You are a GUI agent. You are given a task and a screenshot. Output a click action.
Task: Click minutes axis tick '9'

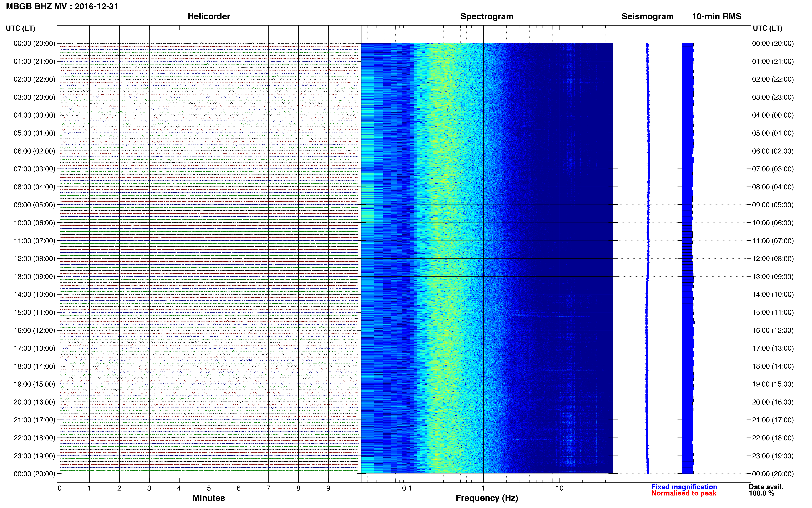(328, 488)
